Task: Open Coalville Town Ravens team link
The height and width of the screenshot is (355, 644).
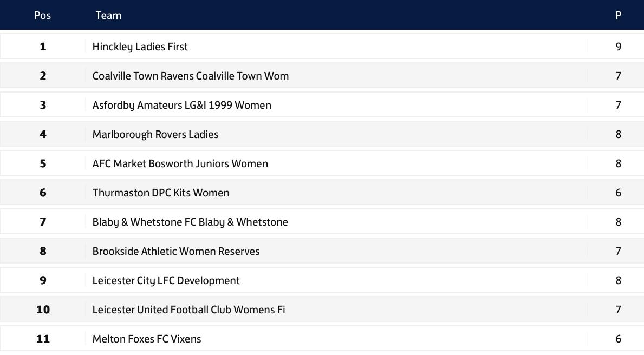Action: (x=190, y=76)
